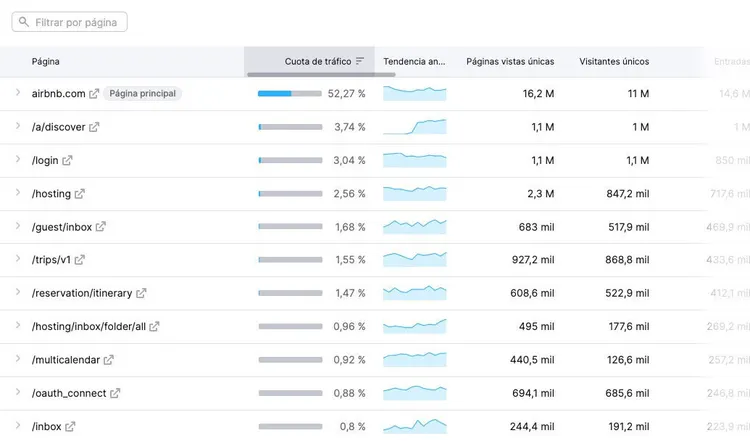Click the 847,2 mil unique visitors value

628,194
